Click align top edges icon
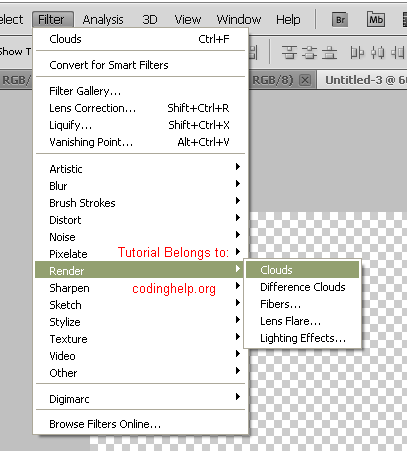Viewport: 407px width, 451px height. [x=289, y=53]
